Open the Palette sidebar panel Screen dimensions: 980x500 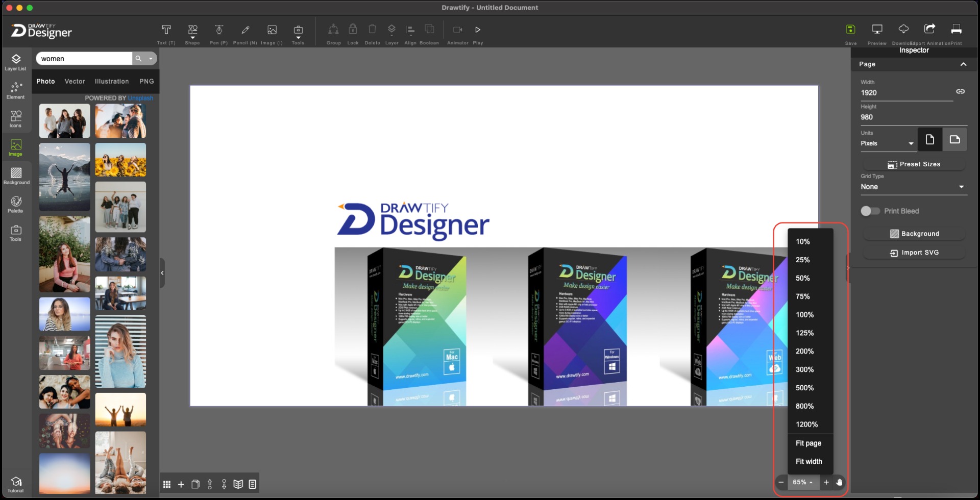coord(16,204)
